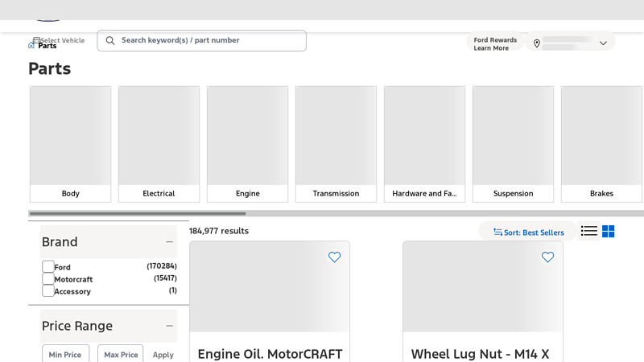Favorite the Wheel Lug Nut product

(x=547, y=257)
